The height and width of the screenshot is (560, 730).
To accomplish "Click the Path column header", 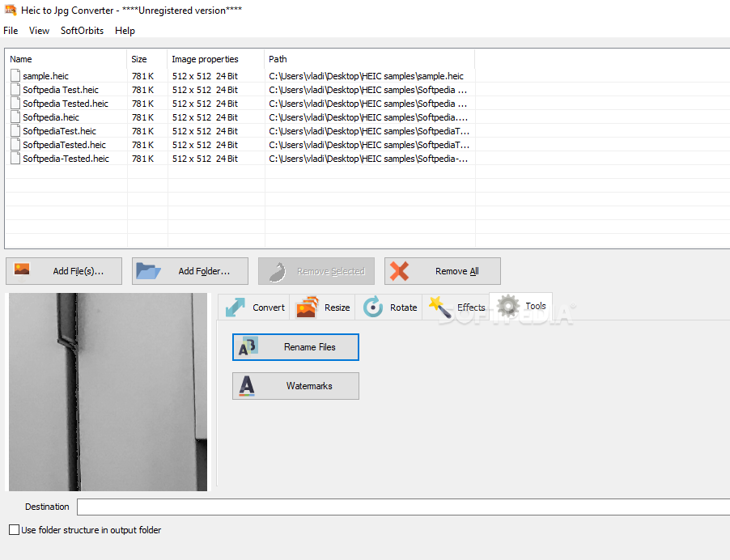I will coord(370,59).
